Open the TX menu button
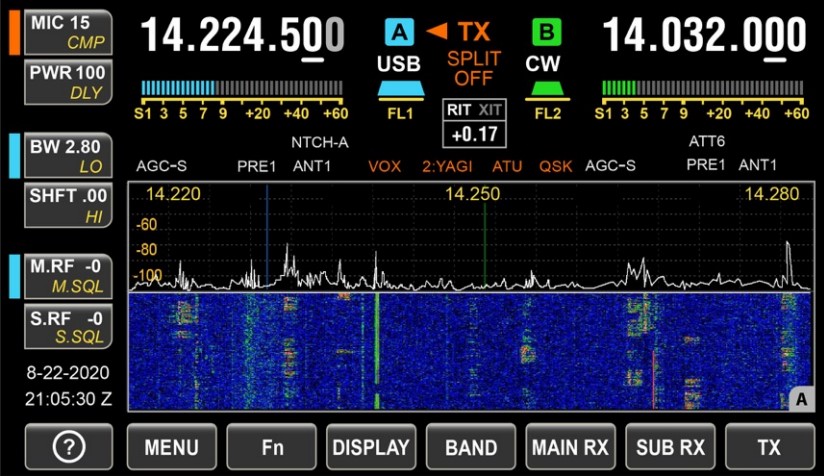 point(770,447)
